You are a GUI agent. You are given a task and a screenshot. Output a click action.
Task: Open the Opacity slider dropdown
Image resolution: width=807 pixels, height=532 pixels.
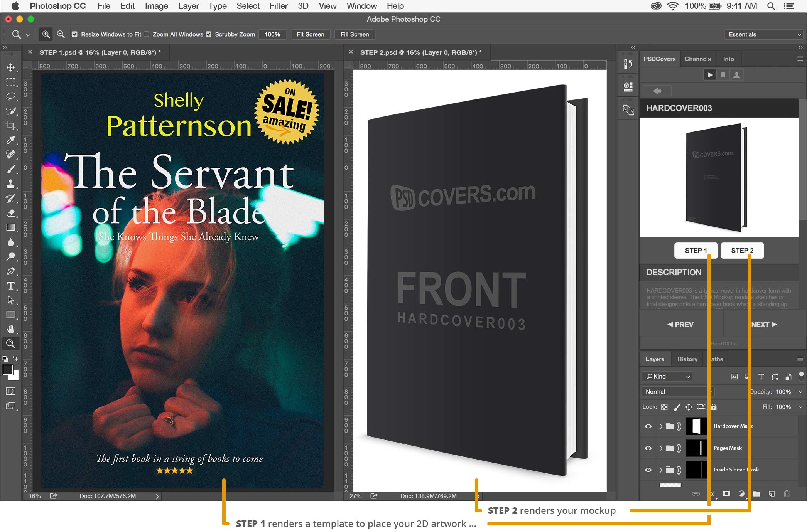pos(800,392)
